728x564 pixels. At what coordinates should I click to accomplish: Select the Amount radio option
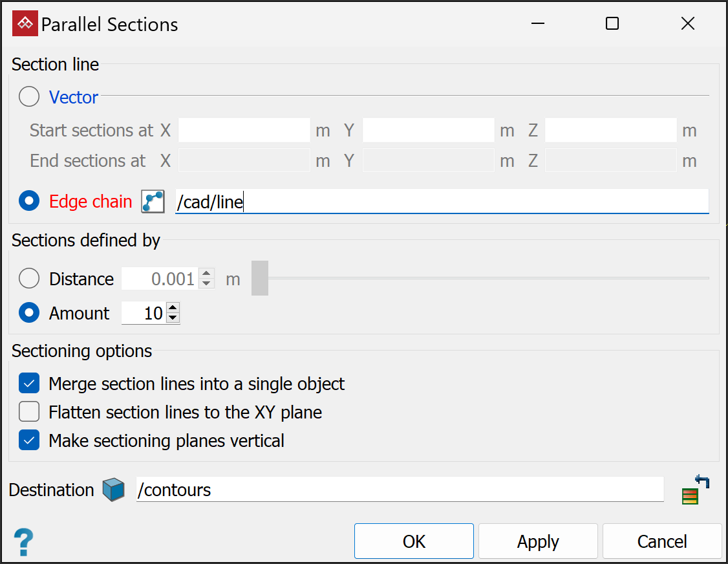click(29, 314)
